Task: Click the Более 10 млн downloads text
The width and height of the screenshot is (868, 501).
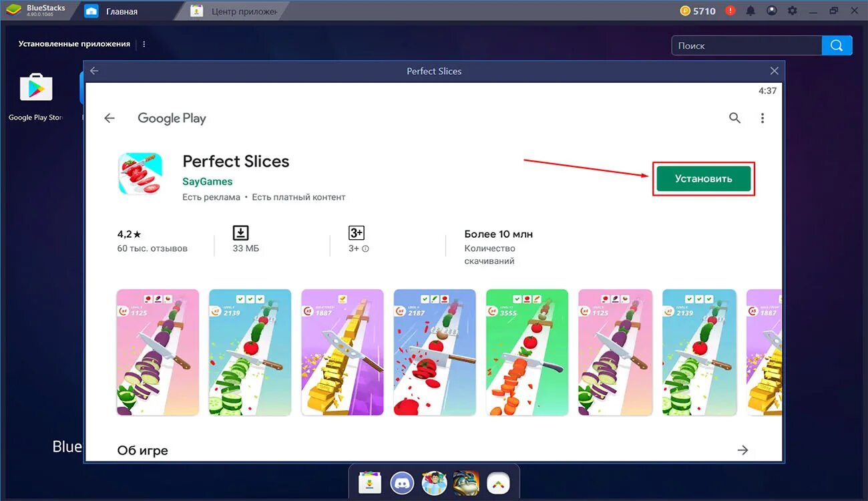Action: click(499, 234)
